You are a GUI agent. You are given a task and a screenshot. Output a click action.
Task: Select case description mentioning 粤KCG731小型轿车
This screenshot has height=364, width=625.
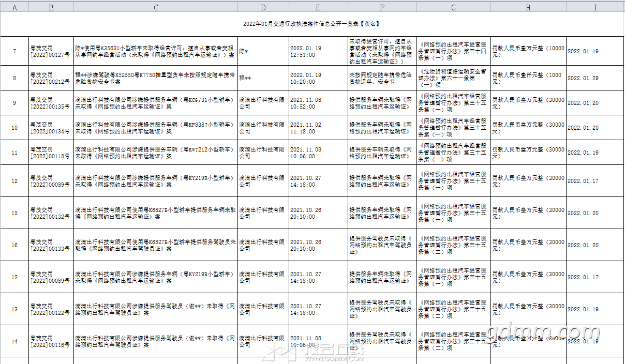click(156, 103)
